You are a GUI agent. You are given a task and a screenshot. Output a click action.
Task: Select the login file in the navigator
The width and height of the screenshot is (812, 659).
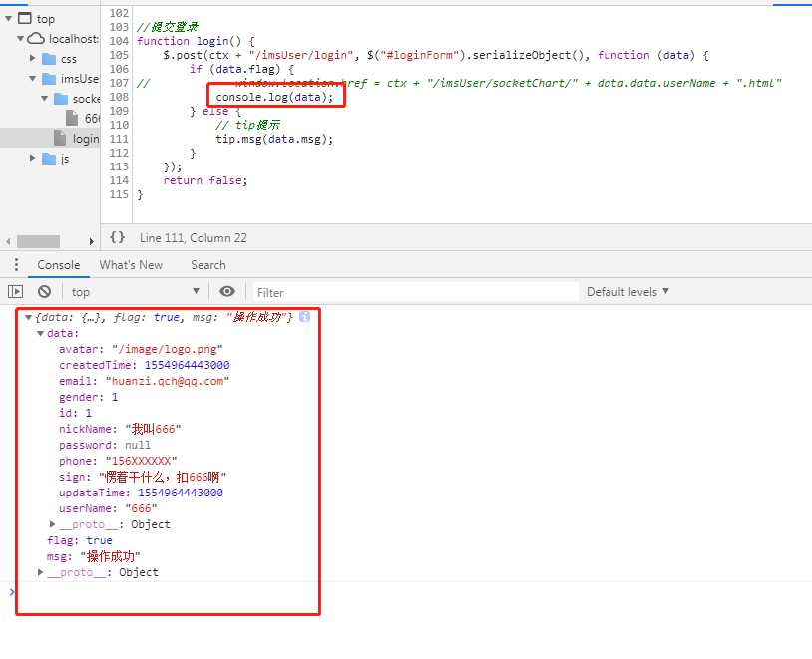click(76, 139)
